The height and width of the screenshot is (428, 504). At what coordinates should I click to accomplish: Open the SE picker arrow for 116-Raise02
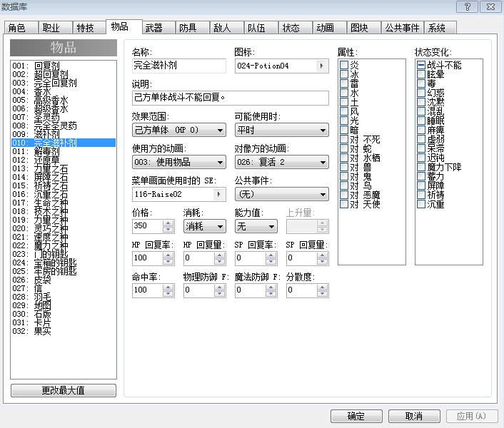point(219,194)
